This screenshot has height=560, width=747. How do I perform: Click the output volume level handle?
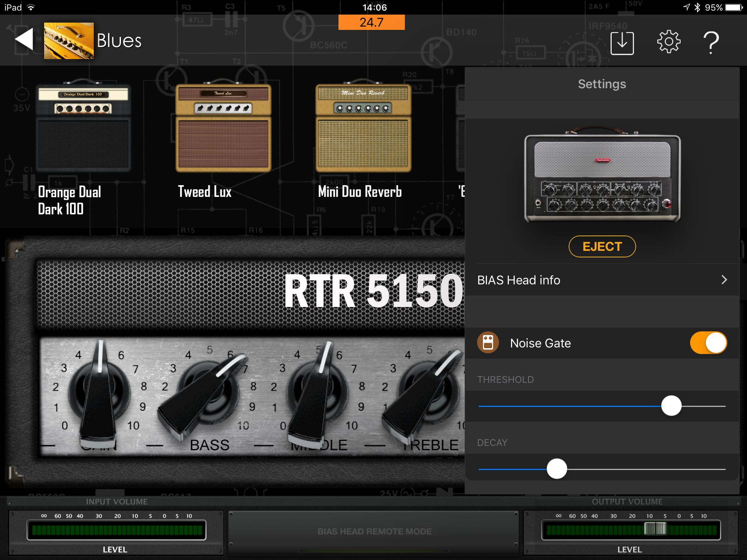[x=655, y=529]
